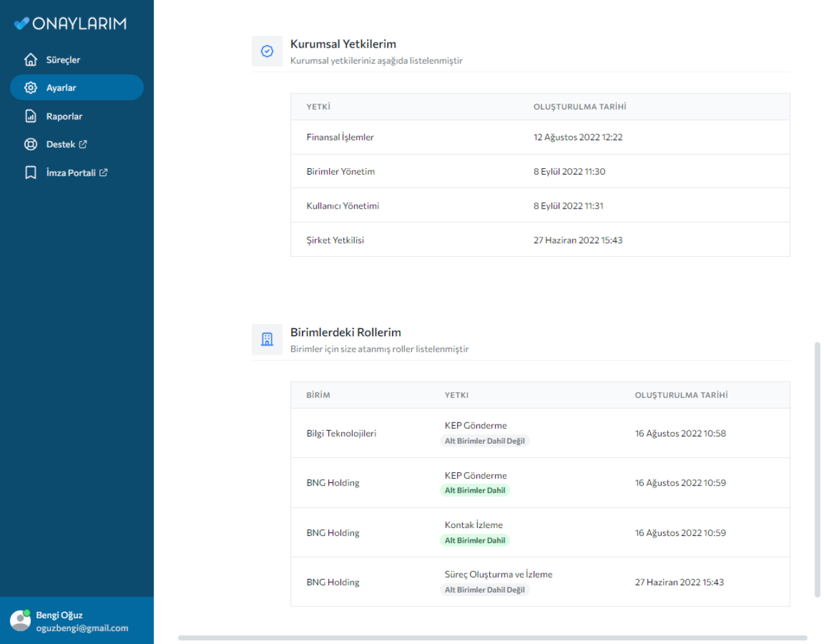
Task: Go to Süreçler in sidebar
Action: click(63, 60)
